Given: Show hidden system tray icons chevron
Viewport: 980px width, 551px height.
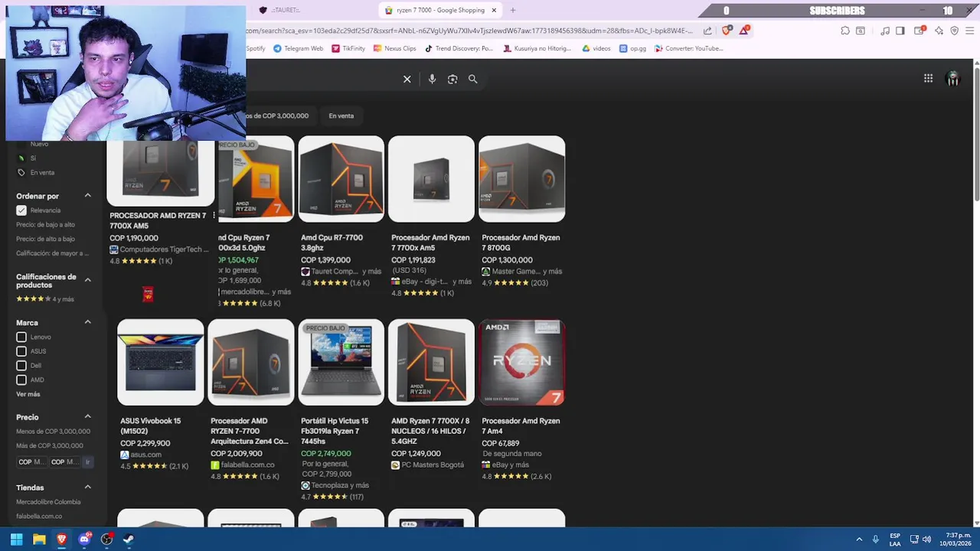Looking at the screenshot, I should (x=859, y=539).
